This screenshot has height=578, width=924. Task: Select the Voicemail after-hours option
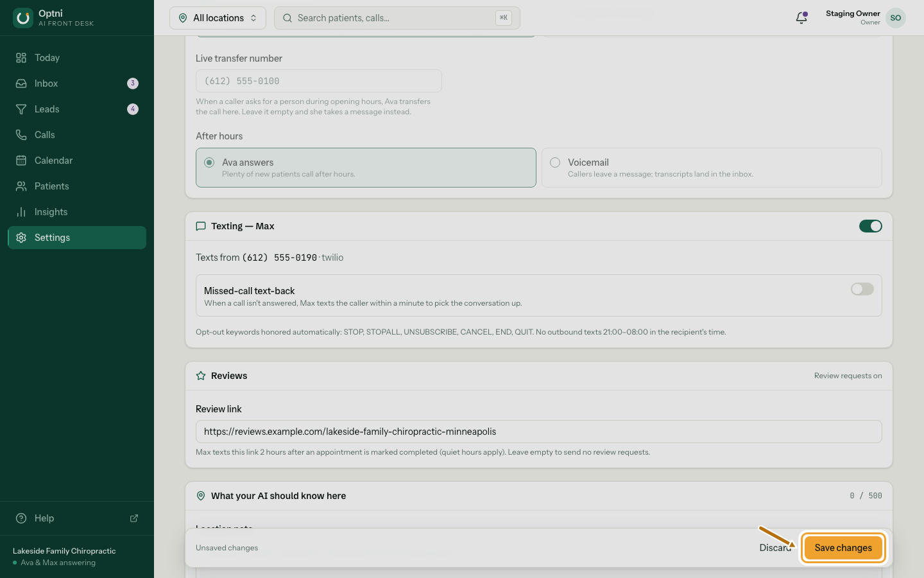(x=712, y=168)
